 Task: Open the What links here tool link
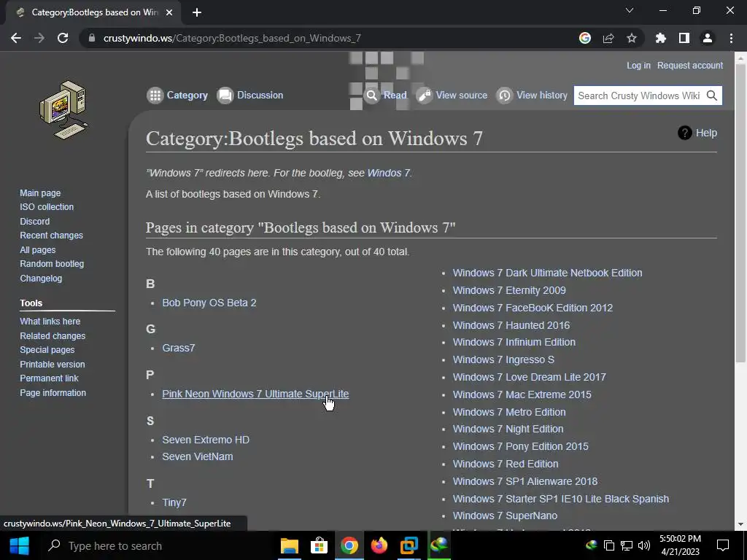tap(50, 322)
